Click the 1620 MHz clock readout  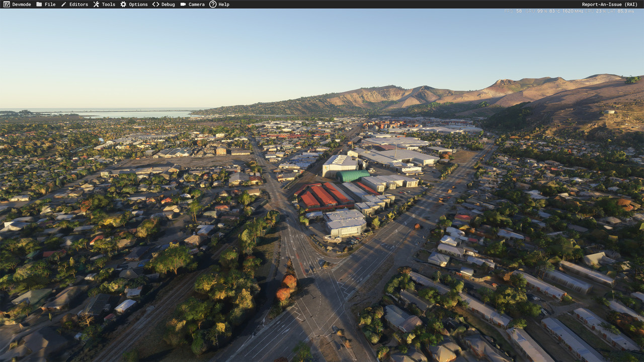pos(573,11)
